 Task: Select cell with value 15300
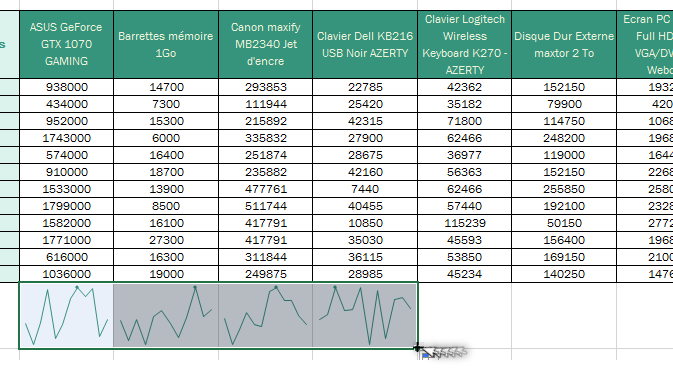166,121
